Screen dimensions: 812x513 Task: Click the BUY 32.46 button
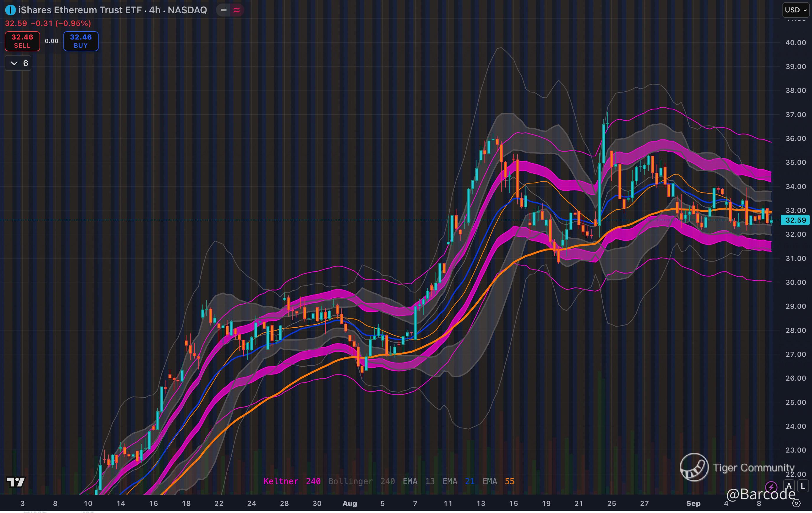[x=81, y=41]
